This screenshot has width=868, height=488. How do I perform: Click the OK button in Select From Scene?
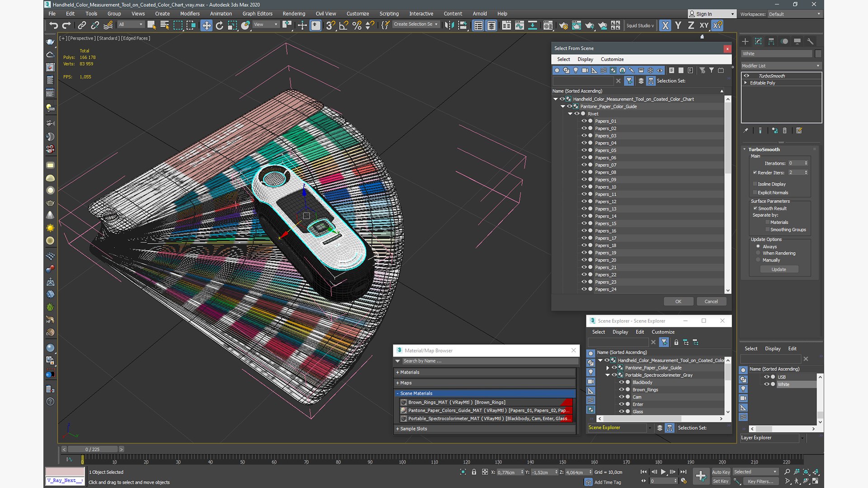click(x=678, y=301)
